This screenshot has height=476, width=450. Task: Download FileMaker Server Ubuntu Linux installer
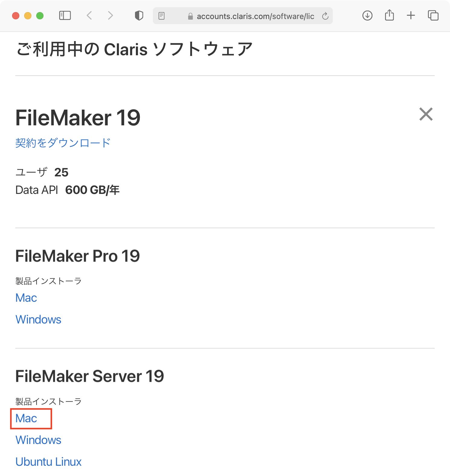point(48,462)
